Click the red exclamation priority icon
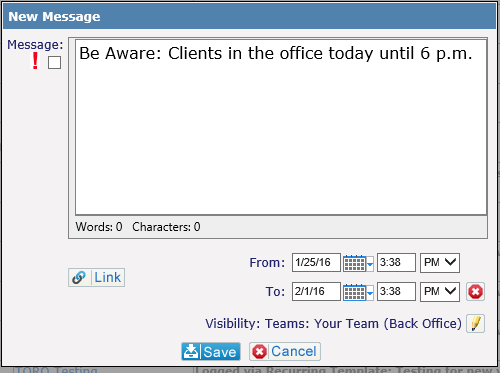The image size is (500, 373). pyautogui.click(x=35, y=61)
